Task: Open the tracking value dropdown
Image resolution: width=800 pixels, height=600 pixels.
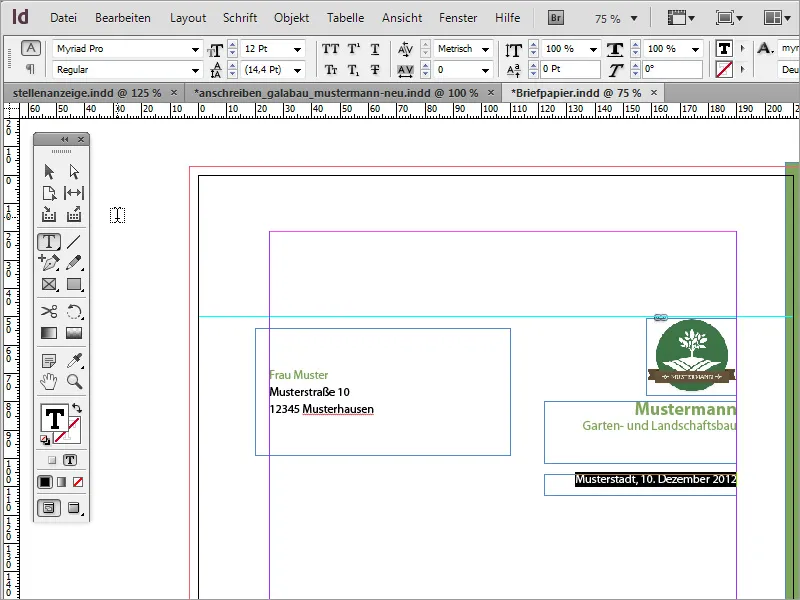Action: (485, 70)
